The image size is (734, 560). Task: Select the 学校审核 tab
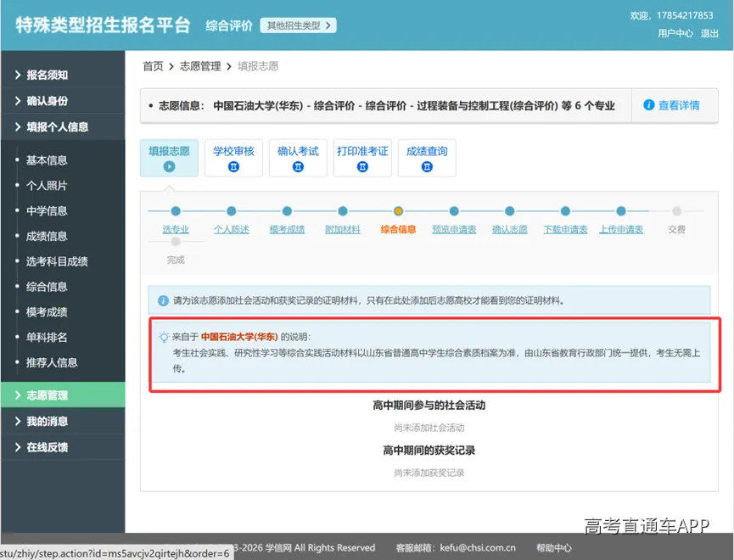[233, 158]
